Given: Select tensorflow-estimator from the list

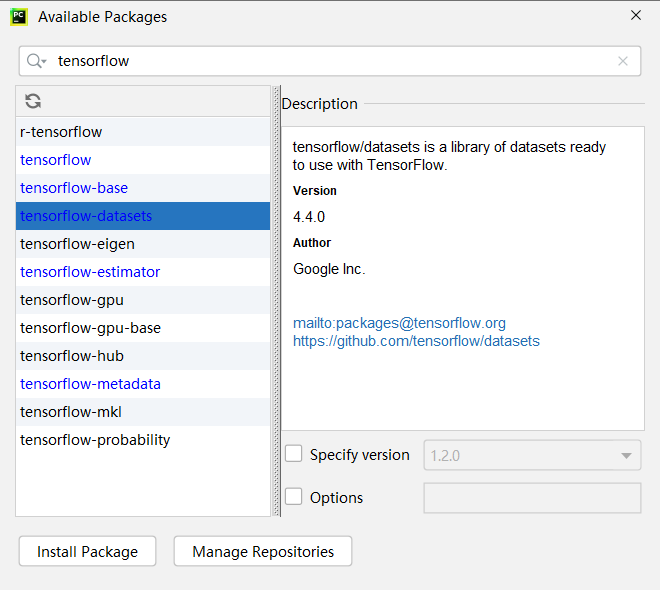Looking at the screenshot, I should [x=90, y=272].
